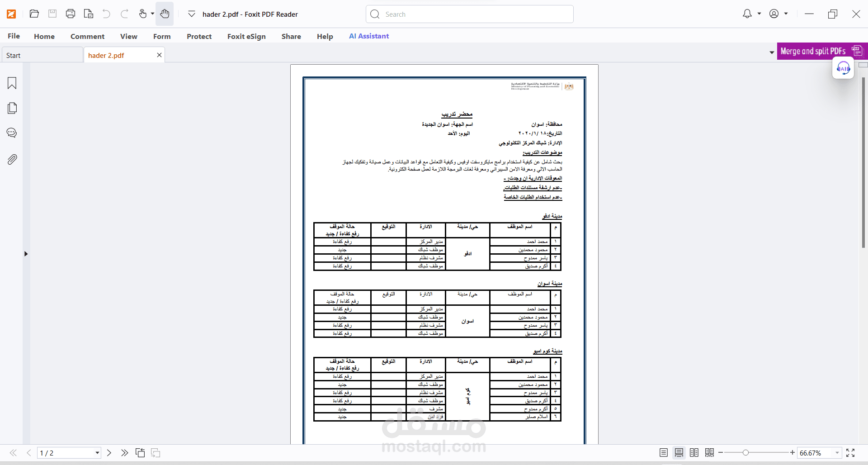Open the touch mode dropdown arrow

pos(152,14)
